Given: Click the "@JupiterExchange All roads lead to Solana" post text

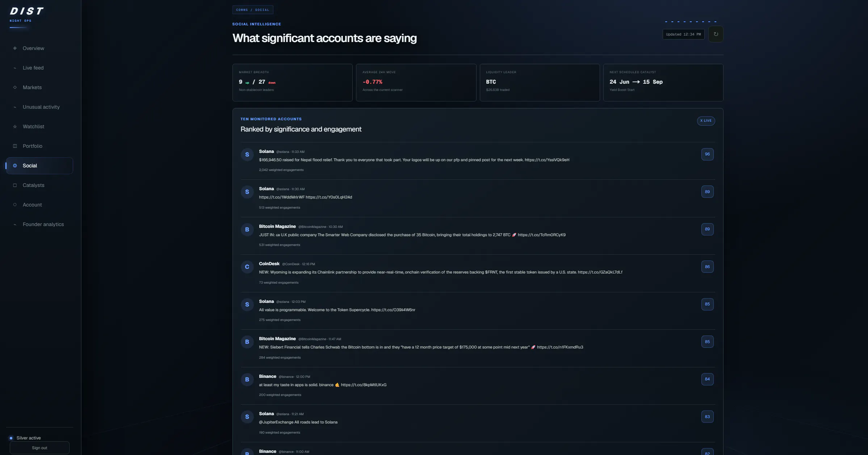Looking at the screenshot, I should tap(298, 422).
